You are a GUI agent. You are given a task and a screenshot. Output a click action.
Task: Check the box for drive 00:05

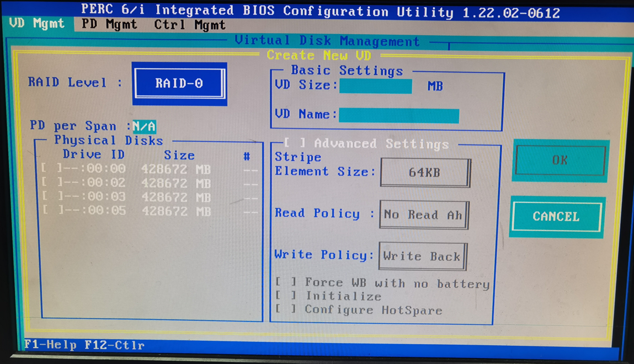52,210
